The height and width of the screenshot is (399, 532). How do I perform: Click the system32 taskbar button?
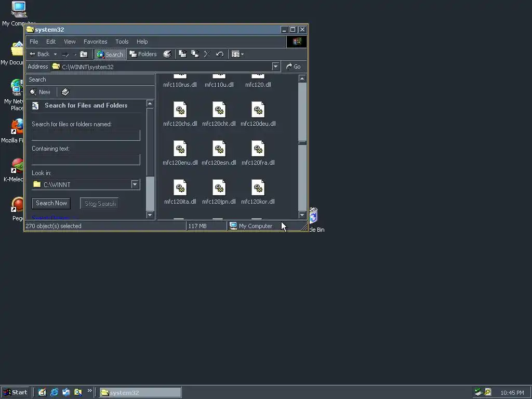click(140, 393)
